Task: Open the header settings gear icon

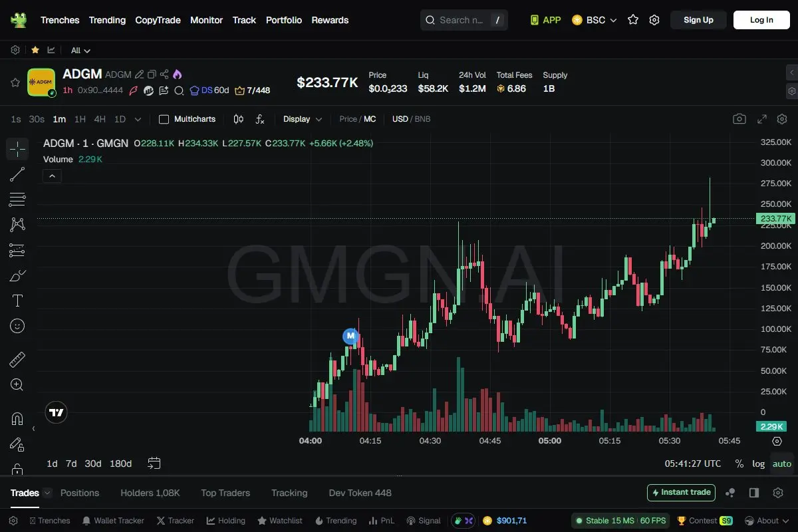Action: click(x=654, y=20)
